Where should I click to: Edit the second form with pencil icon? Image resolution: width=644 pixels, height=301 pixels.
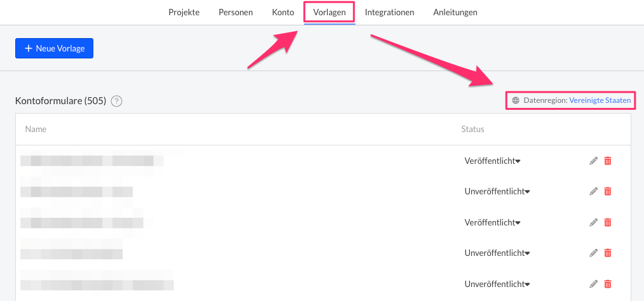point(593,191)
